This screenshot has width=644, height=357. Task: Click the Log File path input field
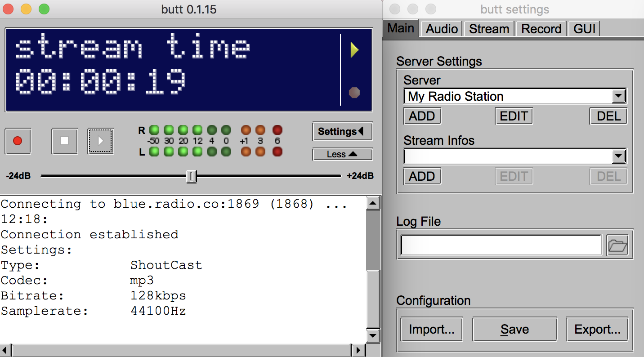click(501, 245)
